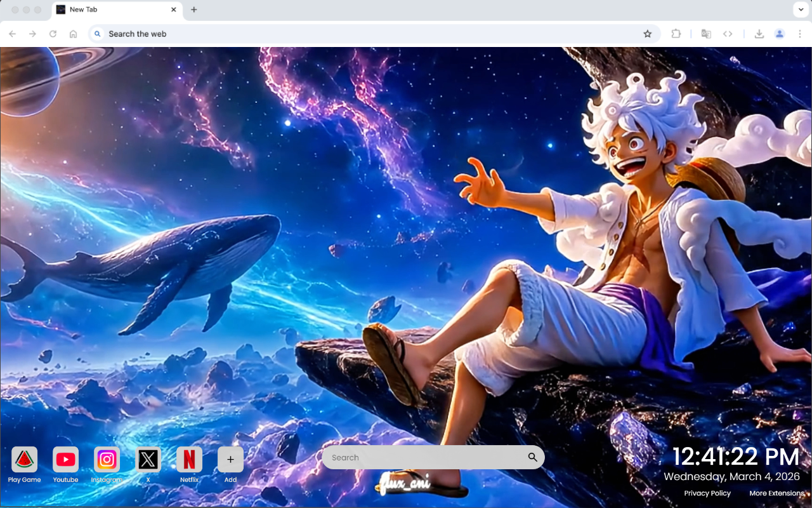The image size is (812, 508).
Task: Open the Netflix shortcut
Action: click(x=189, y=465)
